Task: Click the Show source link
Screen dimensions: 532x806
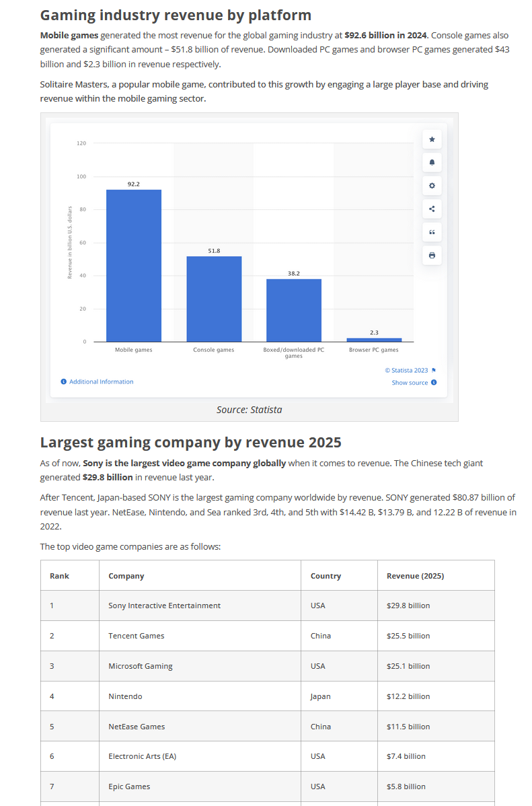Action: (410, 382)
